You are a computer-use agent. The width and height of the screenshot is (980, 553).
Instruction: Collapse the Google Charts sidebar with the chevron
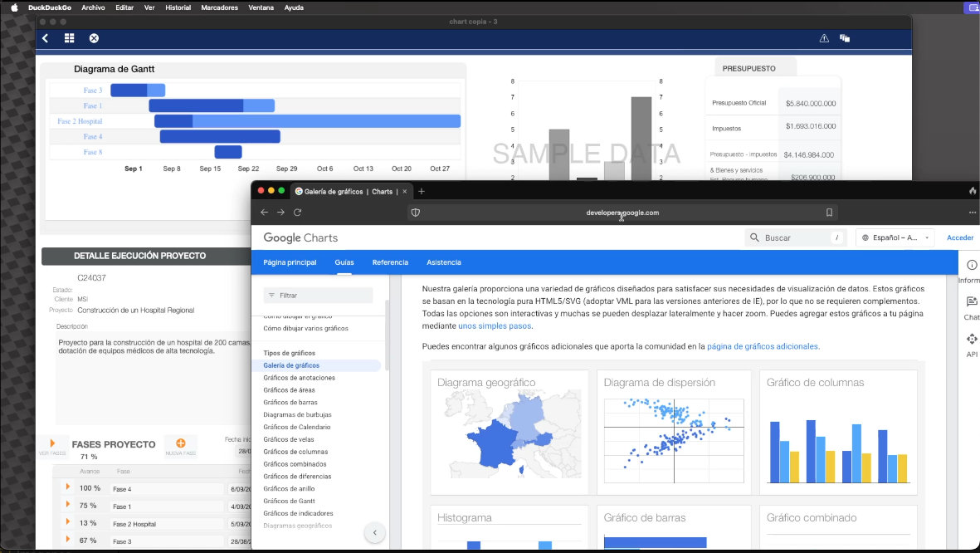(374, 532)
